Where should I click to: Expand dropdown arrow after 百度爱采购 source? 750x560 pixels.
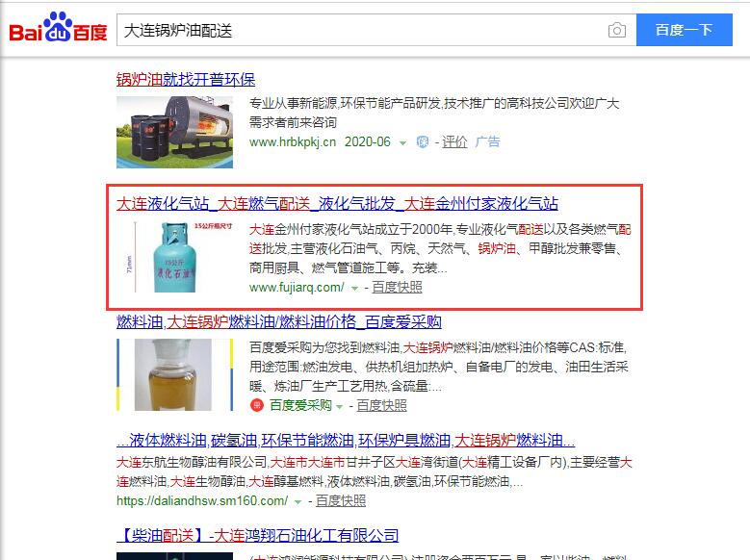pos(339,407)
